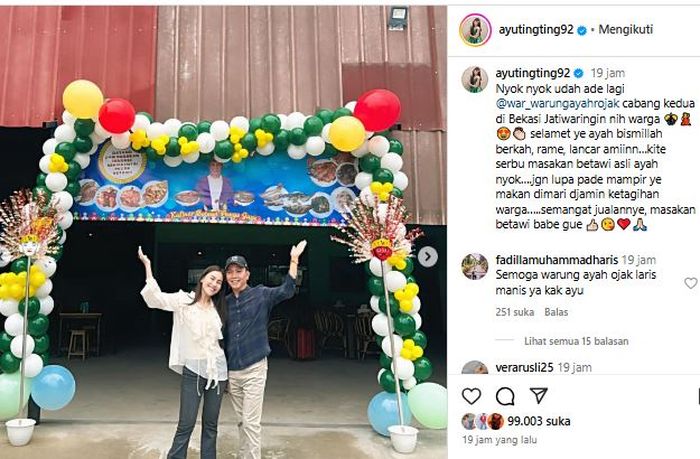
Task: Toggle the Mengikuti follow status
Action: point(625,30)
